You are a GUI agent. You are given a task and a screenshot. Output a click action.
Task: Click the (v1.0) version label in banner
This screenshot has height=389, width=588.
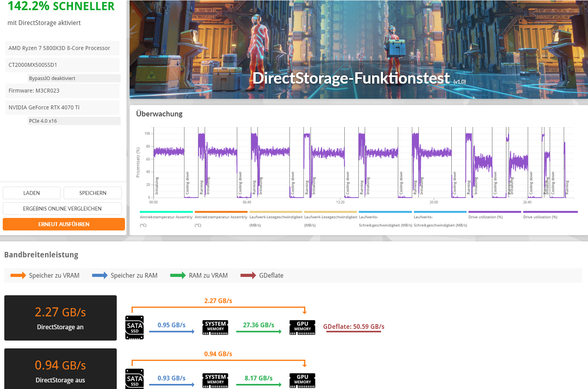460,82
